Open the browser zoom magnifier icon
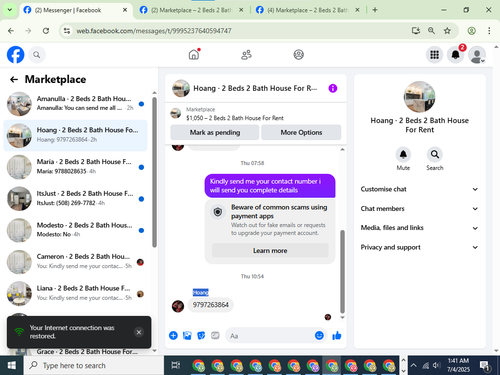The height and width of the screenshot is (375, 500). [x=431, y=31]
